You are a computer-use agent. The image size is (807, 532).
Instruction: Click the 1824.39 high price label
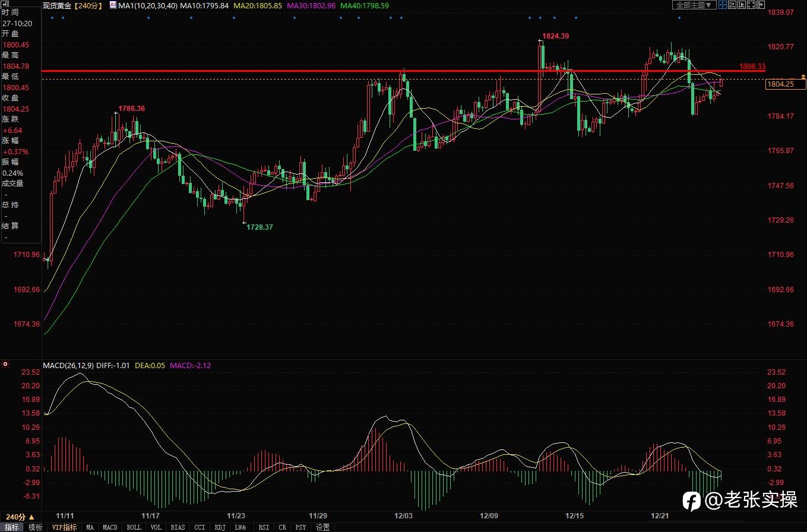(x=556, y=36)
